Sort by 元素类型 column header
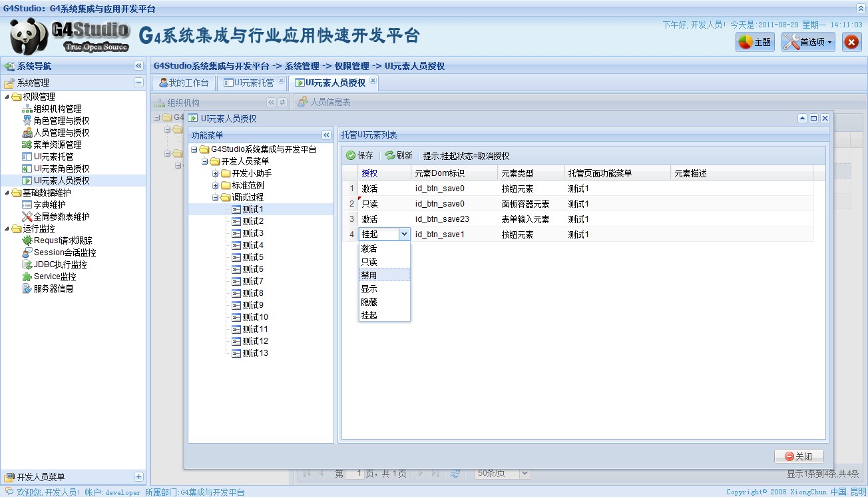Image resolution: width=868 pixels, height=497 pixels. click(531, 173)
